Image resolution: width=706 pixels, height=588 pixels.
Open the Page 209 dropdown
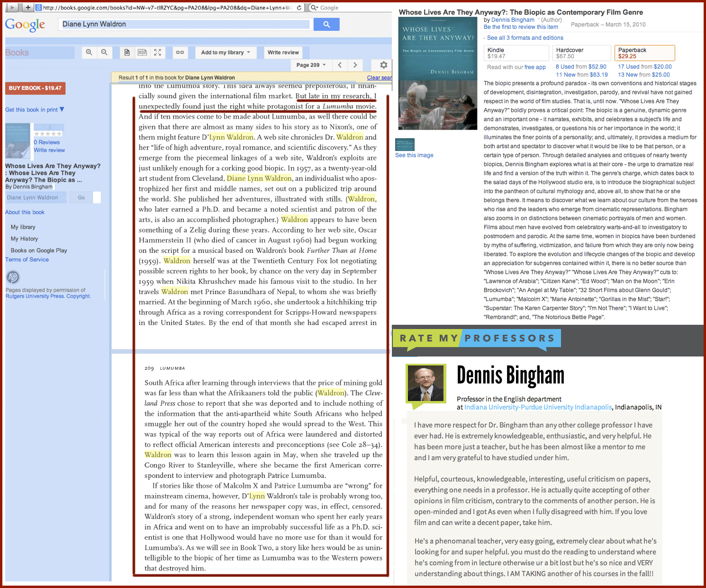pos(311,65)
